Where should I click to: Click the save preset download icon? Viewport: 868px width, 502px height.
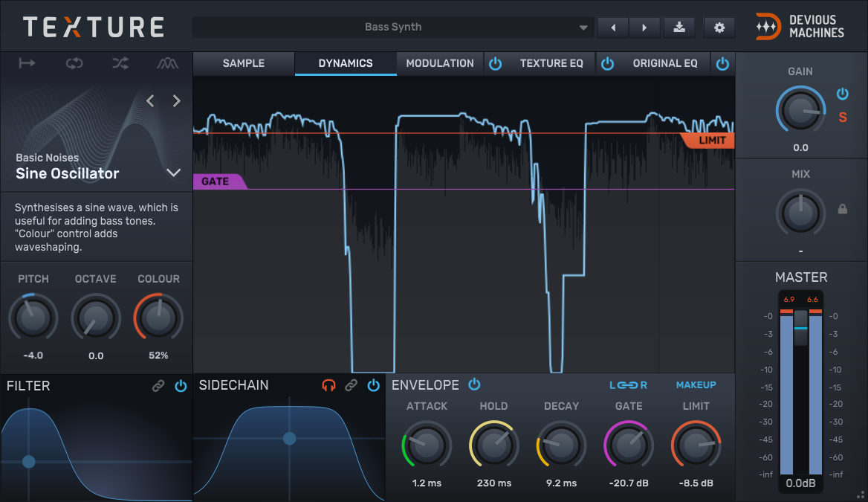pyautogui.click(x=678, y=28)
